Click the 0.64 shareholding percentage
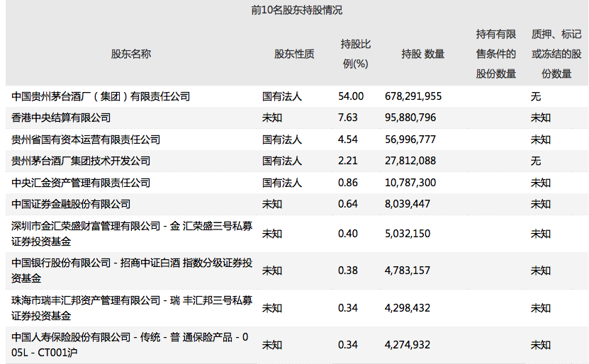 coord(348,204)
